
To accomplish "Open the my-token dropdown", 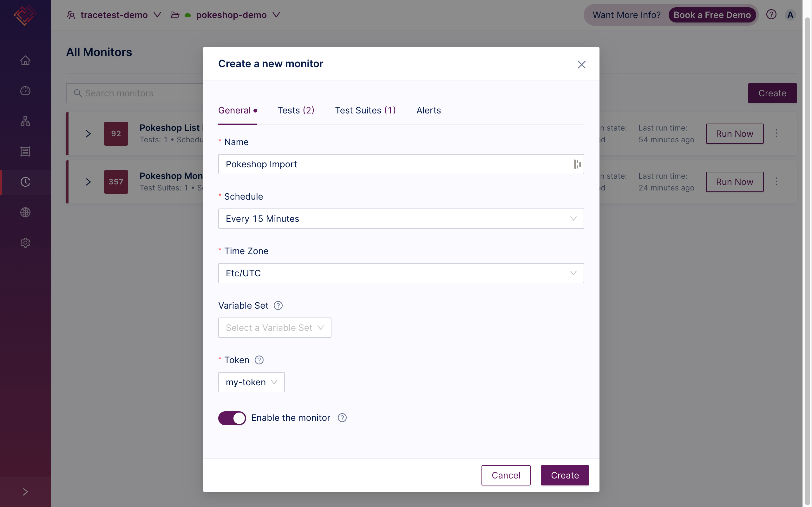I will click(x=251, y=382).
